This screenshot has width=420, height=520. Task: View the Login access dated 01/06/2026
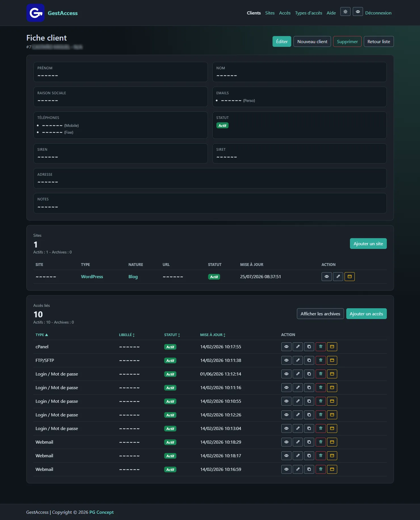[286, 374]
